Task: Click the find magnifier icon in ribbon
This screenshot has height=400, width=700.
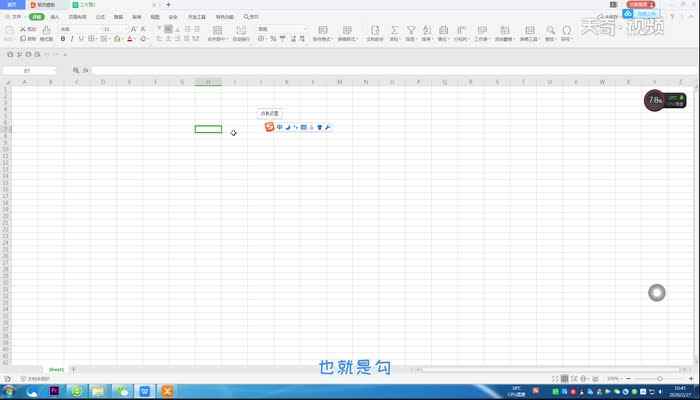Action: point(549,31)
